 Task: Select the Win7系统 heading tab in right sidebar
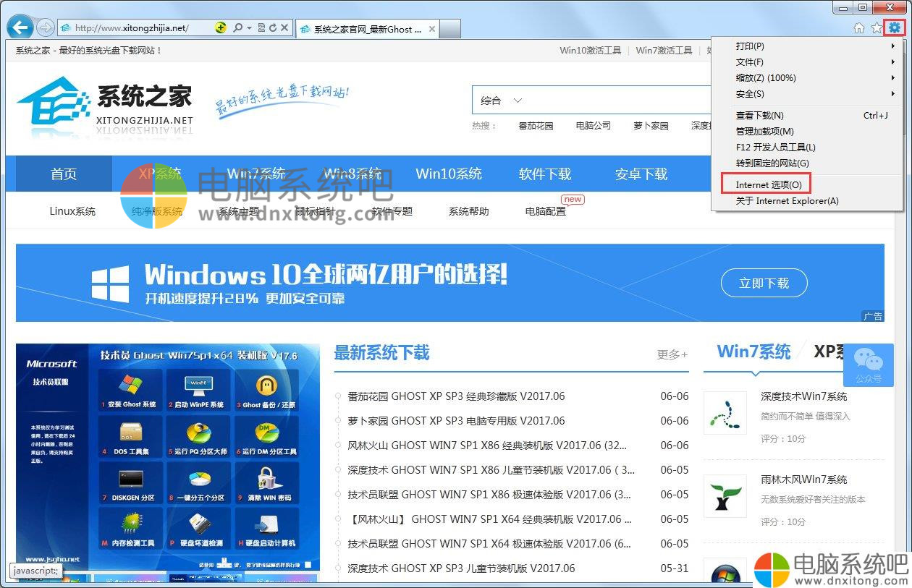pyautogui.click(x=753, y=352)
